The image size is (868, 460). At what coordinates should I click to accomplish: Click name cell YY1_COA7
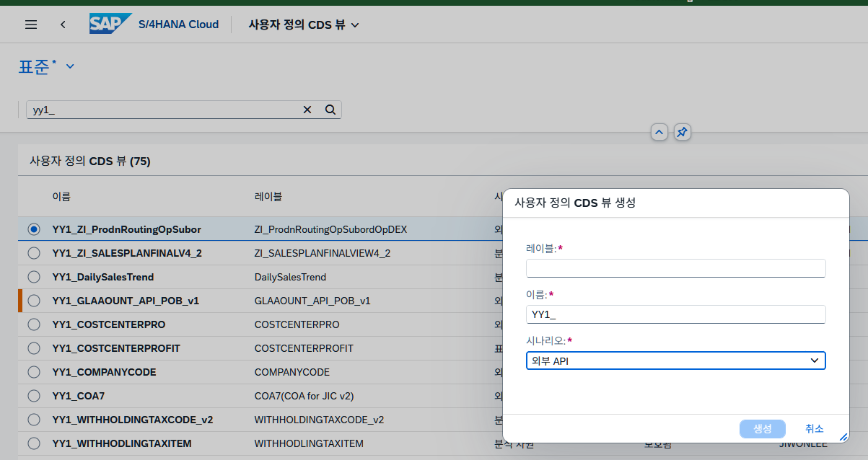[79, 396]
